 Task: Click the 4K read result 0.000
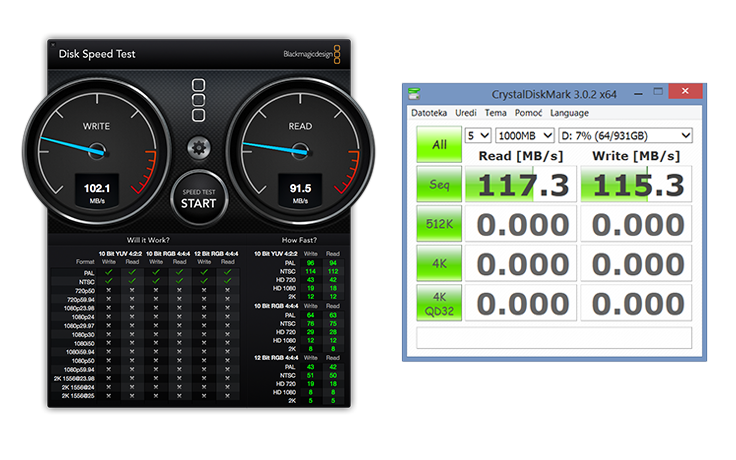pyautogui.click(x=521, y=263)
